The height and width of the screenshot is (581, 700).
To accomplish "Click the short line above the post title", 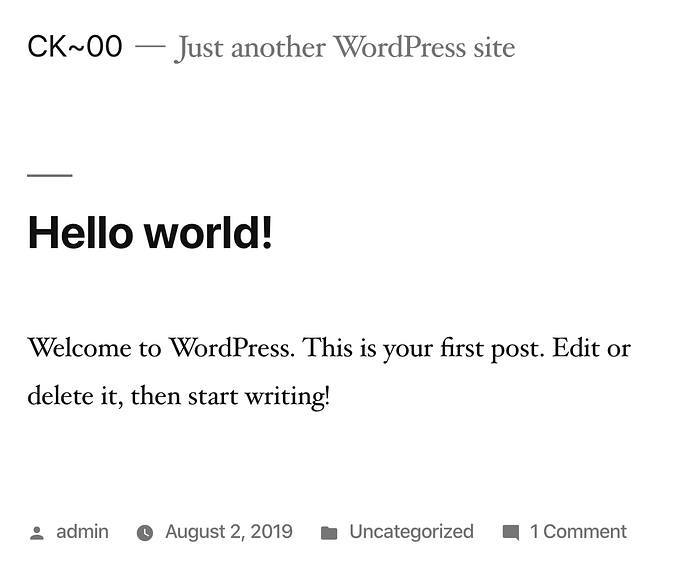I will (49, 175).
